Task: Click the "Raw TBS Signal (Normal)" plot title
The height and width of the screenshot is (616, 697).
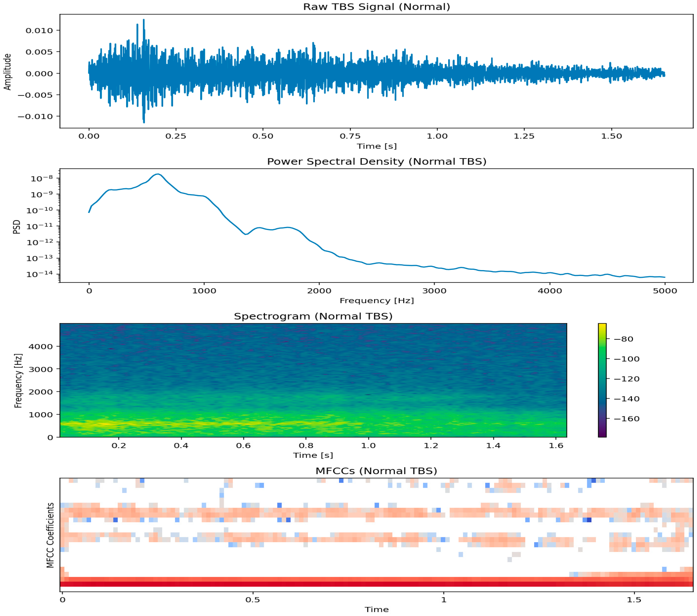Action: (376, 7)
